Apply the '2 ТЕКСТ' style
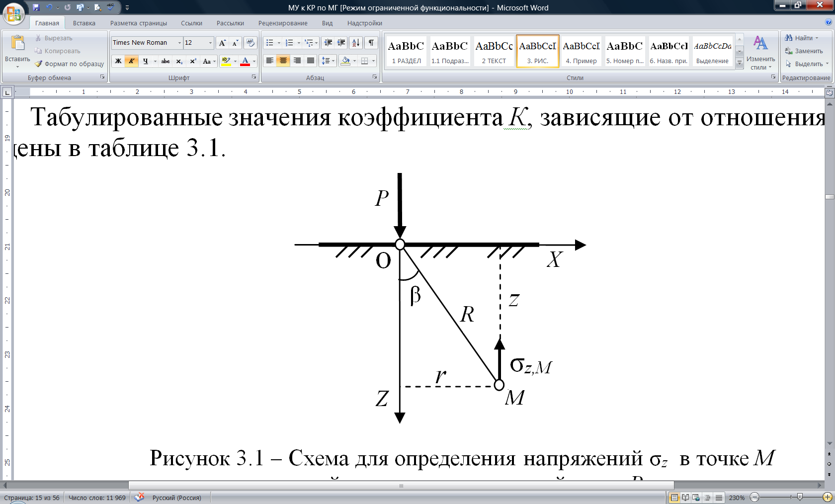This screenshot has height=504, width=835. click(x=494, y=51)
